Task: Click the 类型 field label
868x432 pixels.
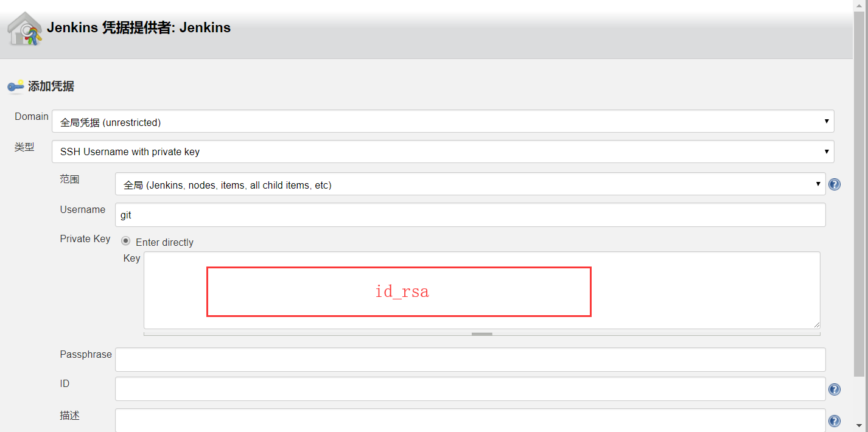Action: [24, 147]
